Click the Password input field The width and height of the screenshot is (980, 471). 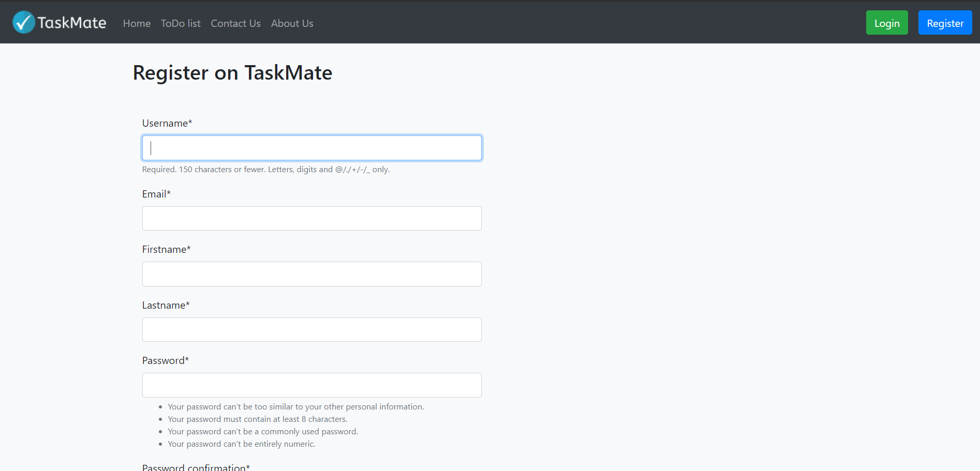coord(311,385)
